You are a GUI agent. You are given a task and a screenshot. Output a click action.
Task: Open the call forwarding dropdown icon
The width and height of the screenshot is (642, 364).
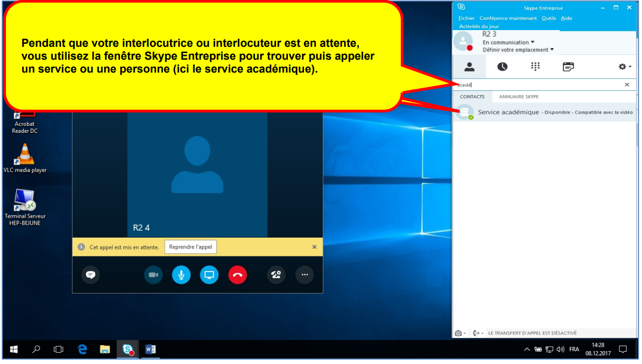tap(478, 333)
